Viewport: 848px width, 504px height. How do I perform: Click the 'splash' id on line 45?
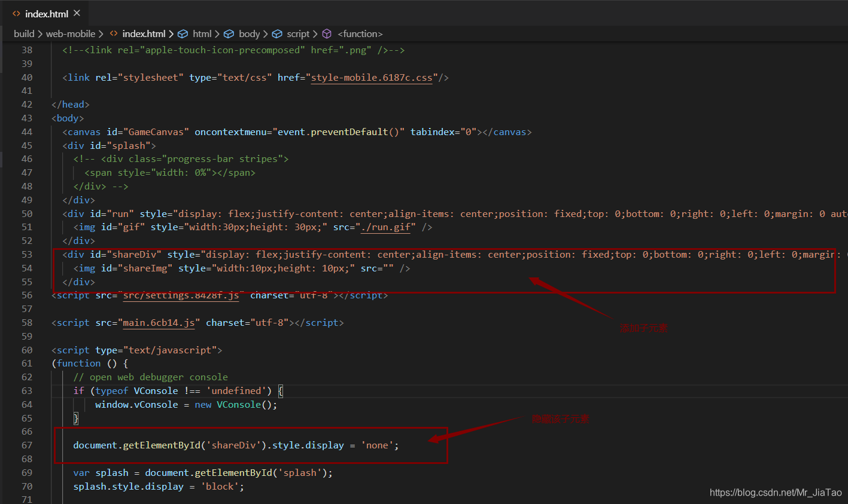tap(131, 146)
